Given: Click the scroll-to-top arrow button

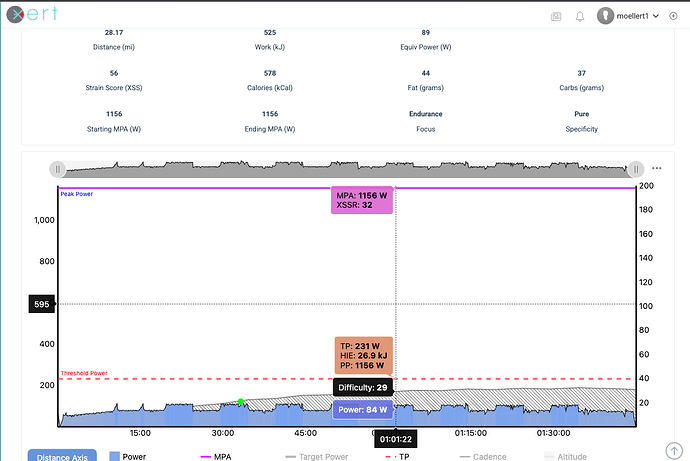Looking at the screenshot, I should (x=674, y=450).
